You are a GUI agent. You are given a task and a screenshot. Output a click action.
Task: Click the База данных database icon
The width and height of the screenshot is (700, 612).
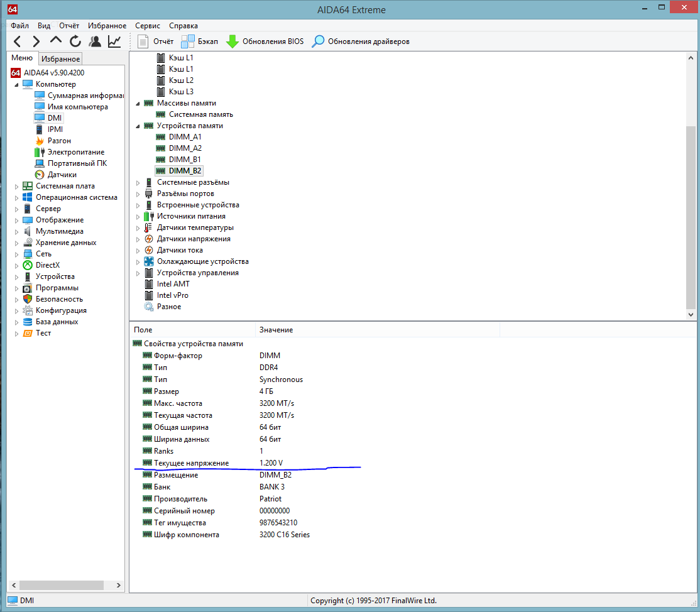[x=28, y=322]
